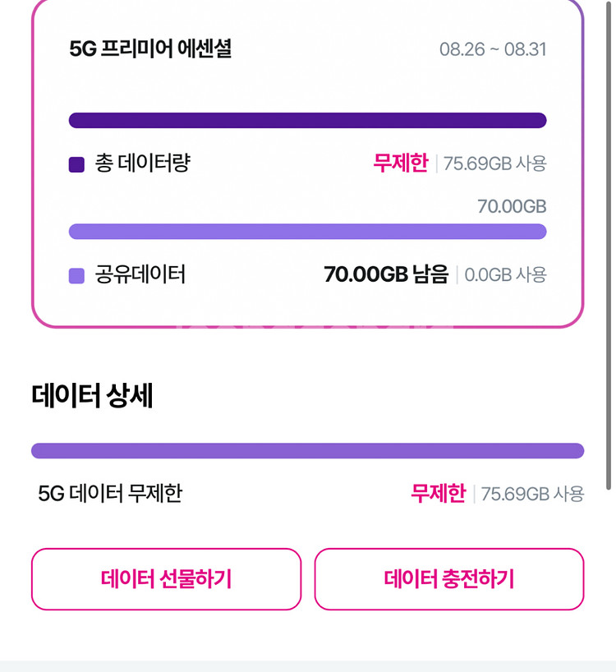Select the 5G 프리미어 에센셜 plan title
This screenshot has height=672, width=616.
pyautogui.click(x=150, y=49)
